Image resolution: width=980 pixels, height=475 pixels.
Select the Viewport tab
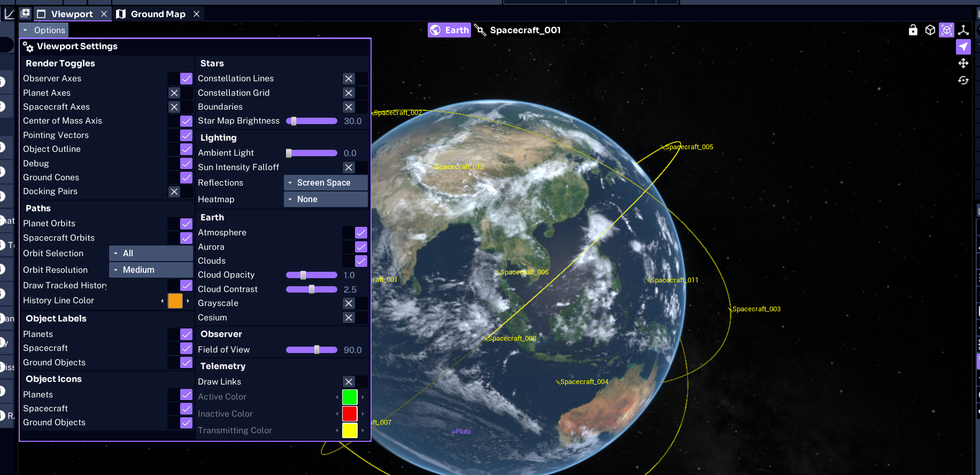coord(72,14)
